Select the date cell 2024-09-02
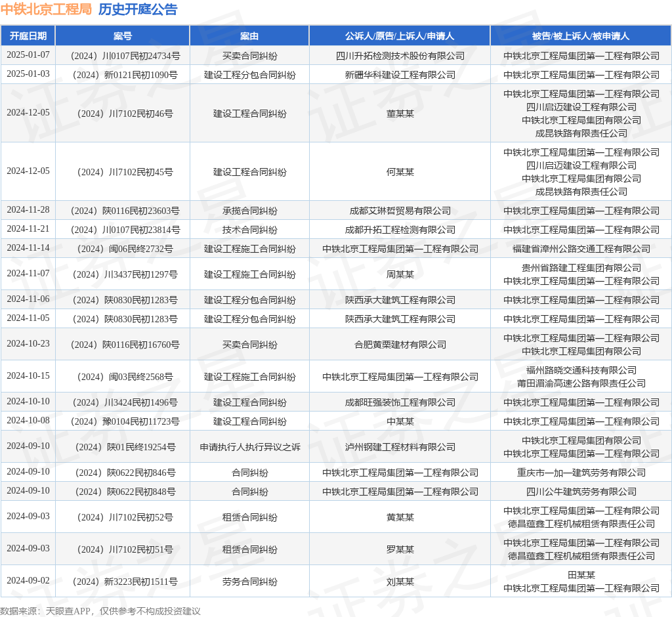This screenshot has width=672, height=617. (28, 581)
